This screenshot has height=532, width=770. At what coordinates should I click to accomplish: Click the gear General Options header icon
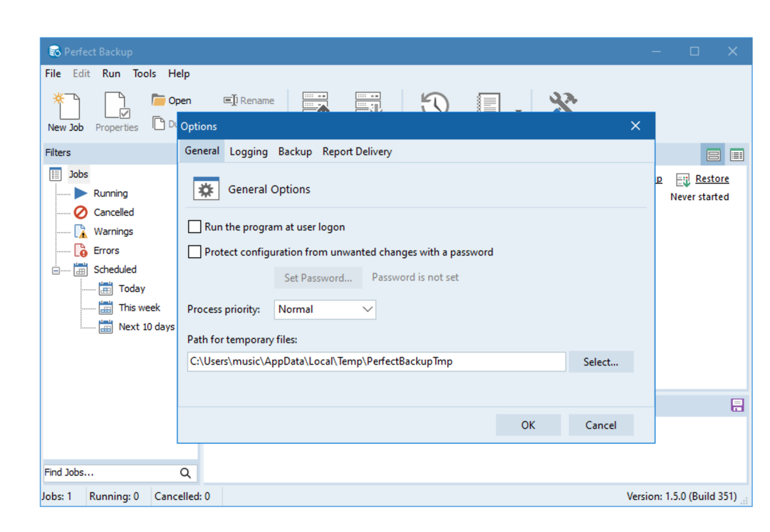click(206, 189)
